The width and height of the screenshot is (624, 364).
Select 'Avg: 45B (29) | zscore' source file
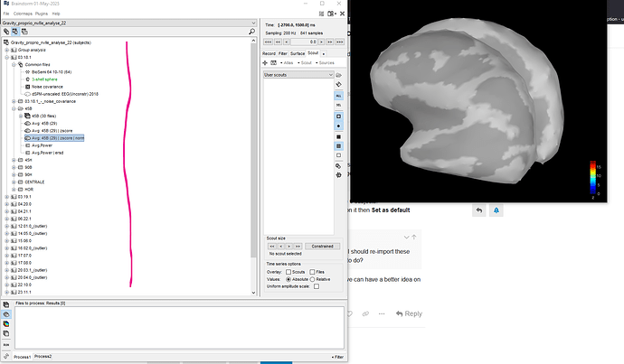[52, 131]
